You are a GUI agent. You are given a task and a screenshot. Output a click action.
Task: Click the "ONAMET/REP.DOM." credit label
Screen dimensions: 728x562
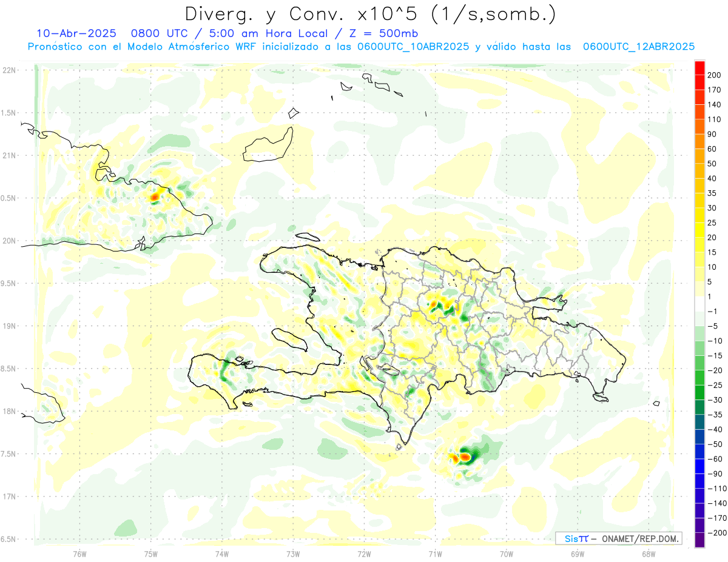click(639, 538)
